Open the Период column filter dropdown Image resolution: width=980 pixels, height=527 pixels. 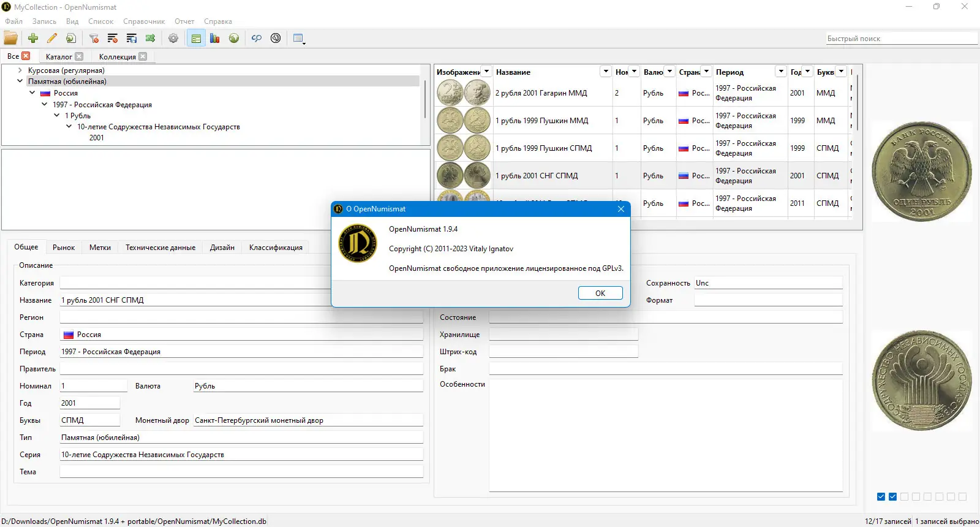pyautogui.click(x=781, y=72)
